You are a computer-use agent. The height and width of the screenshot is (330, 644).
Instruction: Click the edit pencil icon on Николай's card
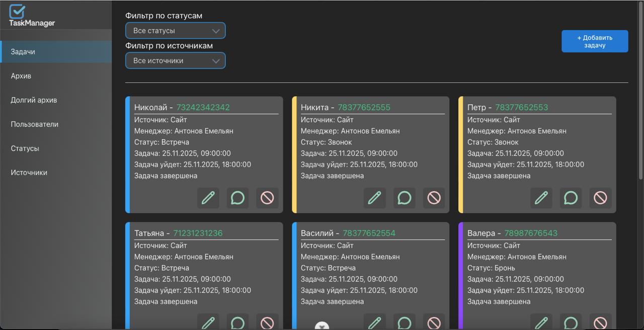pyautogui.click(x=208, y=198)
